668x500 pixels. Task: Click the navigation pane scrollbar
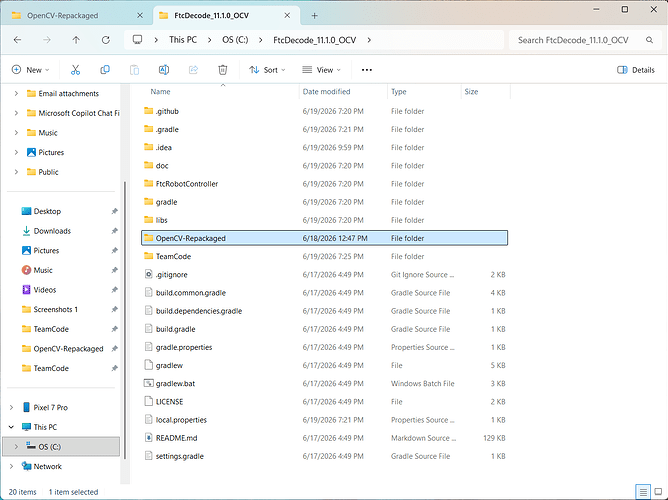click(125, 319)
